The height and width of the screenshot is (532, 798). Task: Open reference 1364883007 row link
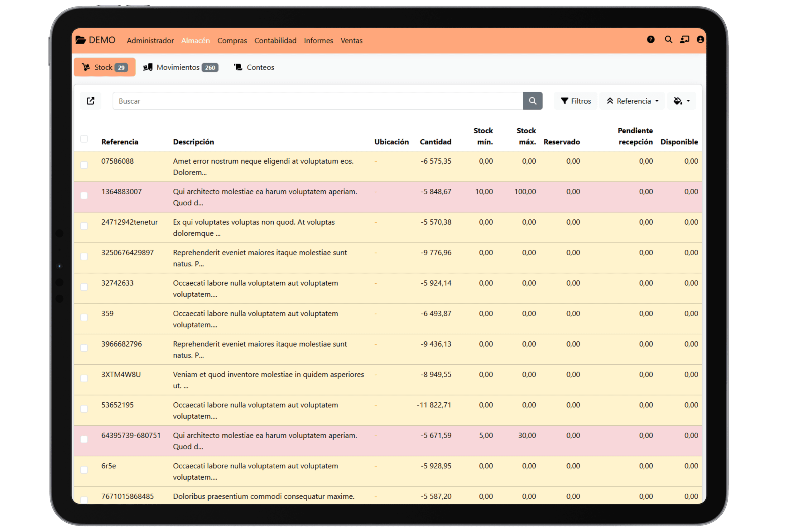tap(122, 192)
